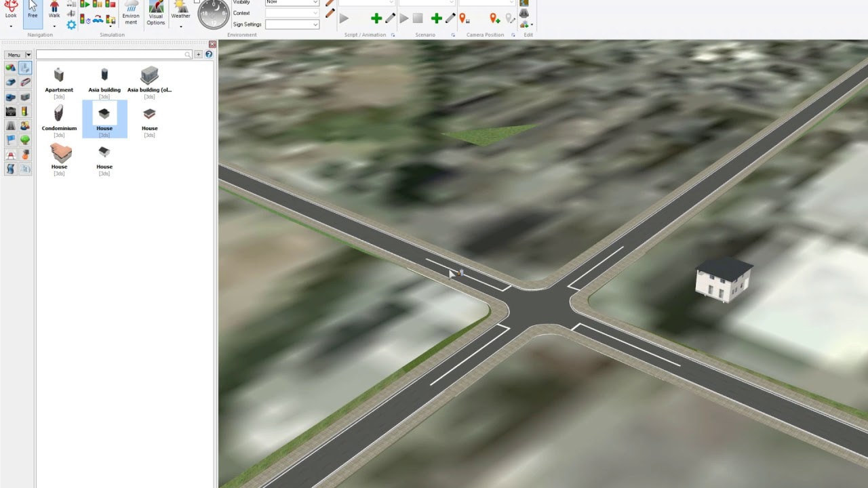Select the road category icon

[10, 125]
